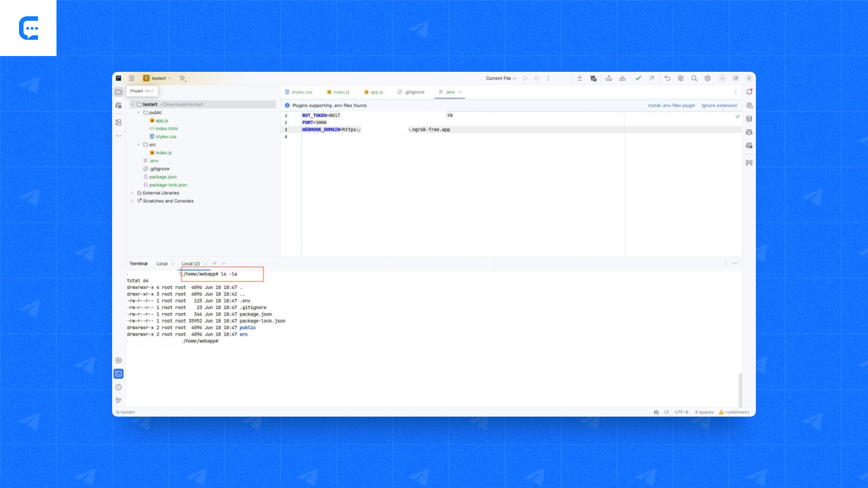Click the Ignore extension link
Viewport: 868px width, 488px height.
coord(719,105)
